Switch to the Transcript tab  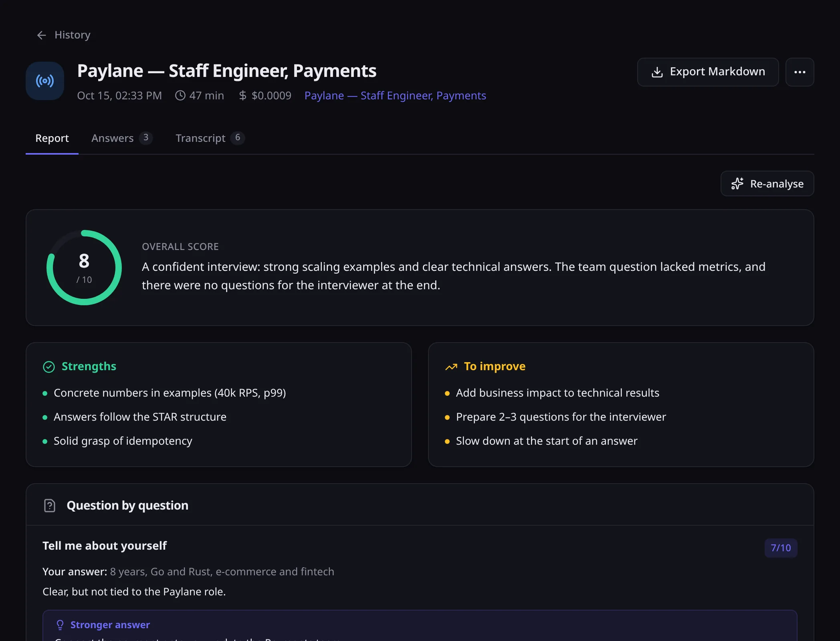210,138
